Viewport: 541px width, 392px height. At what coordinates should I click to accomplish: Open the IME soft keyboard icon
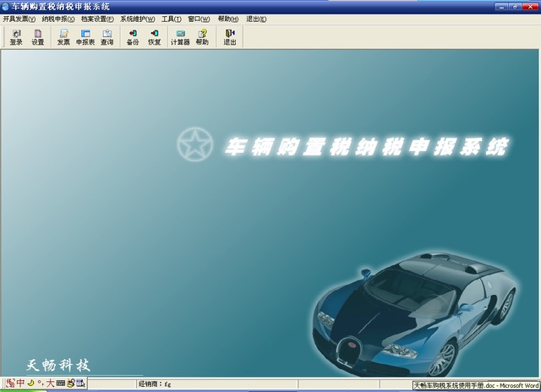coord(61,383)
